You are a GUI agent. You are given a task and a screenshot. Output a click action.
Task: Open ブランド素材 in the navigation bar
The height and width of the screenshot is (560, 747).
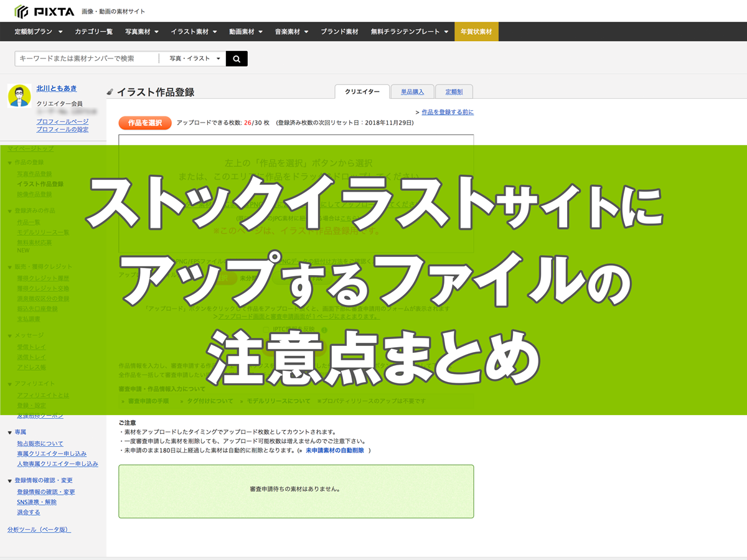coord(340,32)
